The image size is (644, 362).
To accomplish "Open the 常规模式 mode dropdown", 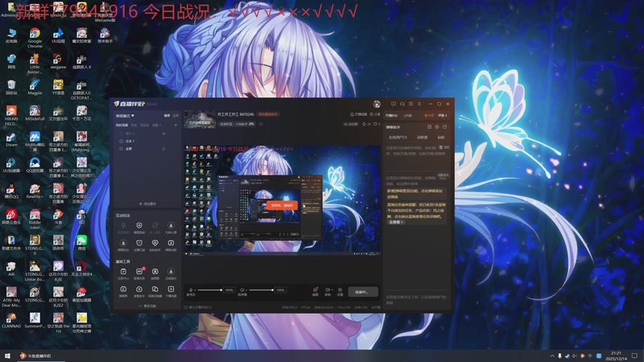I will pos(125,116).
